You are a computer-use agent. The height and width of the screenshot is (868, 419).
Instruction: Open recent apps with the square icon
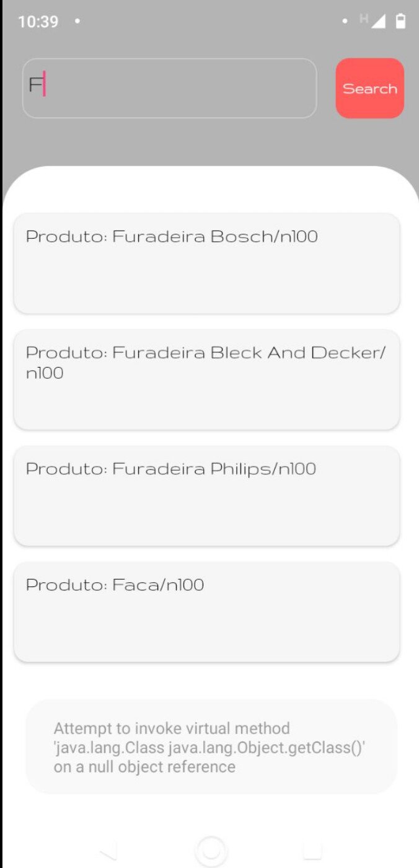(312, 851)
